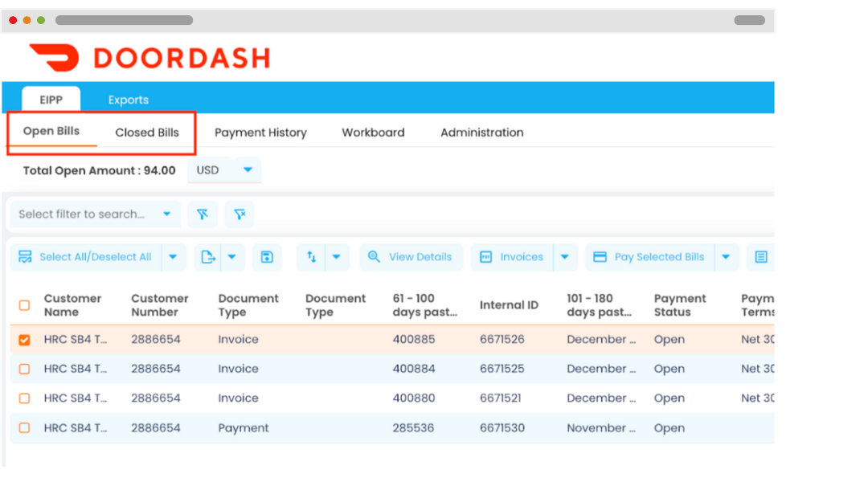Click the DoorDash logo
The height and width of the screenshot is (482, 868).
pos(149,58)
